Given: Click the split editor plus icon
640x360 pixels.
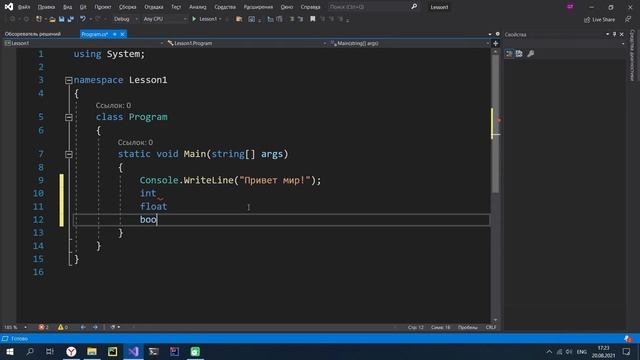Looking at the screenshot, I should tap(496, 43).
